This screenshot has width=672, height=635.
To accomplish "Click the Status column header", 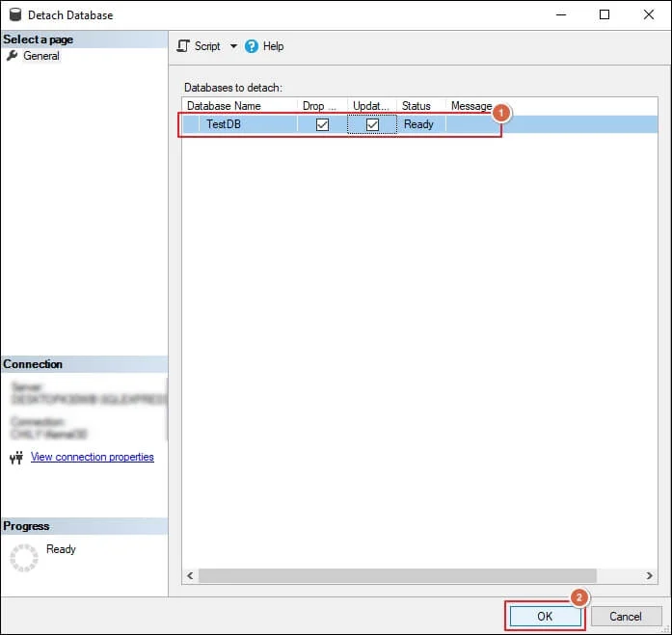I will 421,106.
